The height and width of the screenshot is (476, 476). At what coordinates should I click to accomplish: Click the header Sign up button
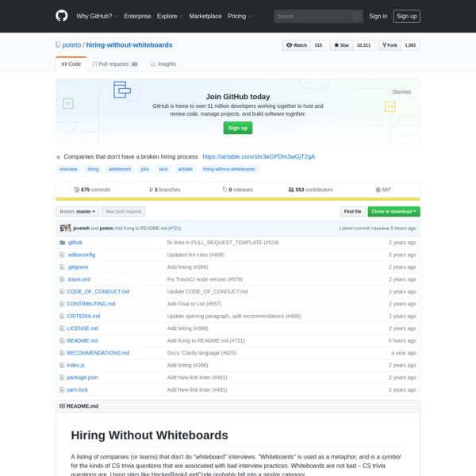click(x=406, y=17)
